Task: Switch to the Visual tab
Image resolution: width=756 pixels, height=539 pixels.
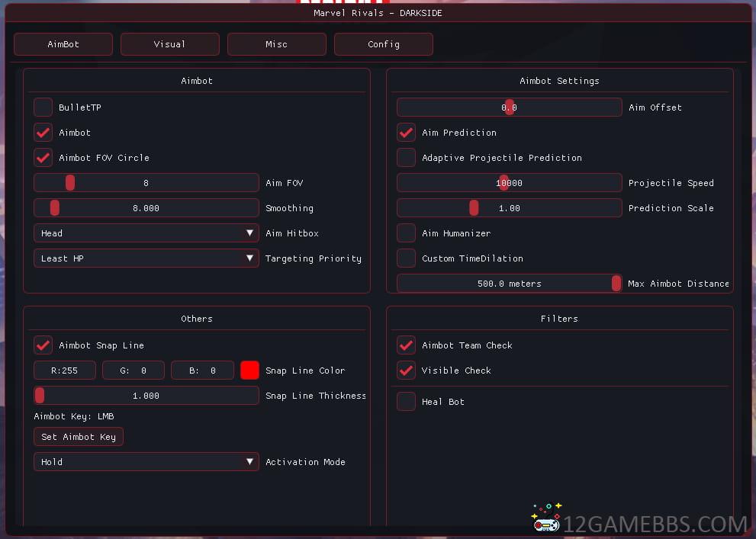Action: 169,44
